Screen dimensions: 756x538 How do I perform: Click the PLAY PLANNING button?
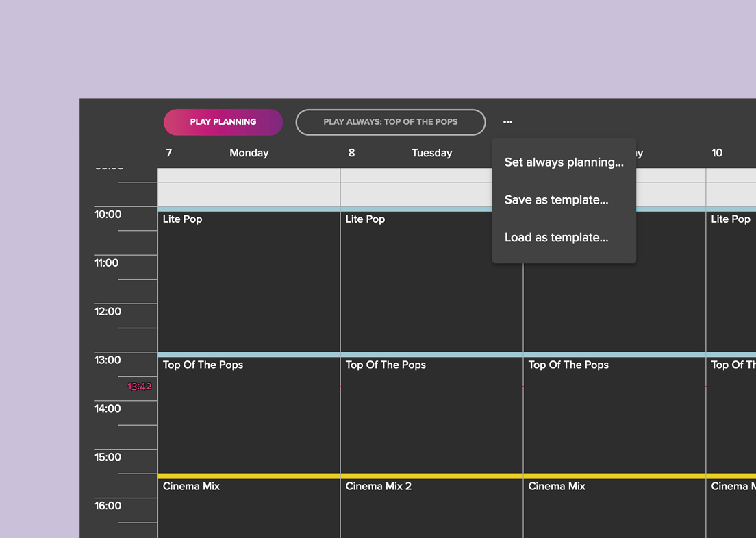point(223,122)
